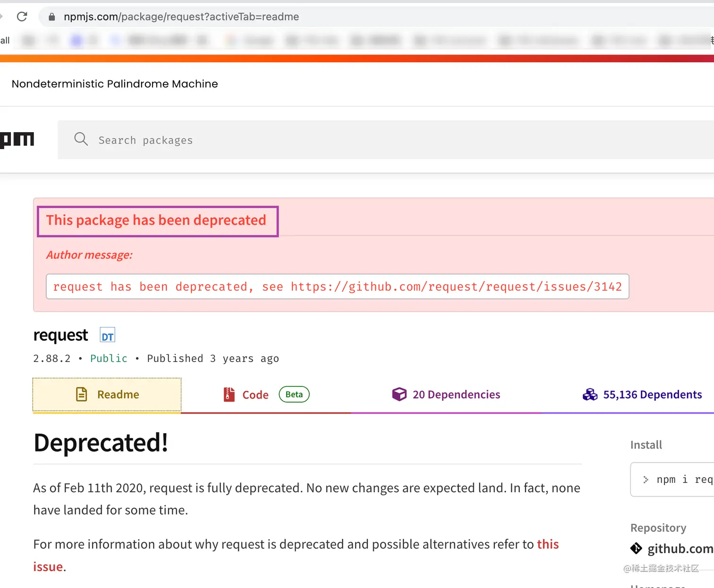This screenshot has width=714, height=588.
Task: Click the 'Nondeterministic Palindrome Machine' text
Action: point(115,84)
